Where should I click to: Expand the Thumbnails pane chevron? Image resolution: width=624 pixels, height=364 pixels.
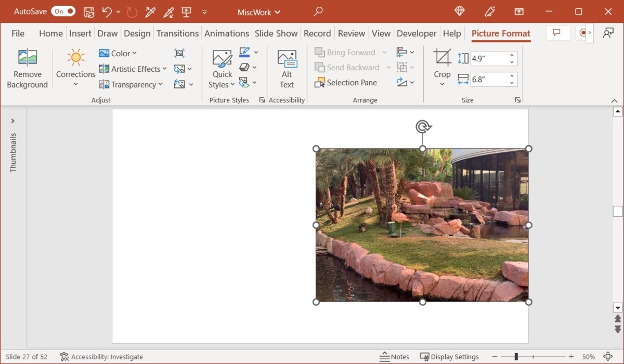(x=12, y=120)
